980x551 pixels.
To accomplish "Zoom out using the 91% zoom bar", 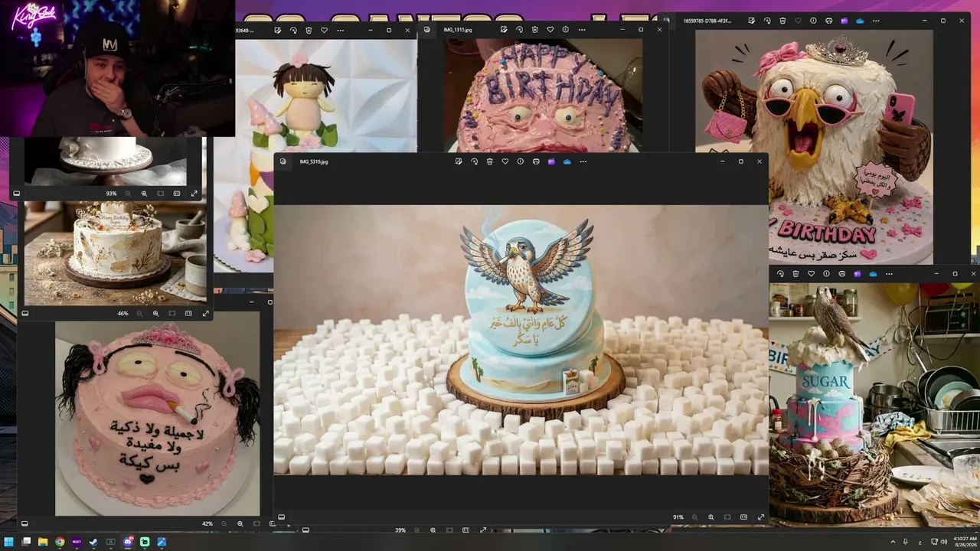I will coord(696,517).
